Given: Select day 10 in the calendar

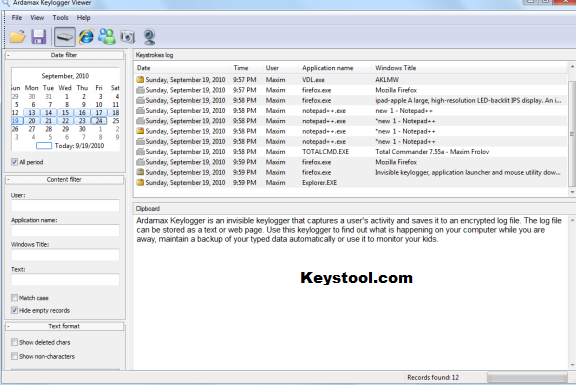Looking at the screenshot, I should (99, 105).
